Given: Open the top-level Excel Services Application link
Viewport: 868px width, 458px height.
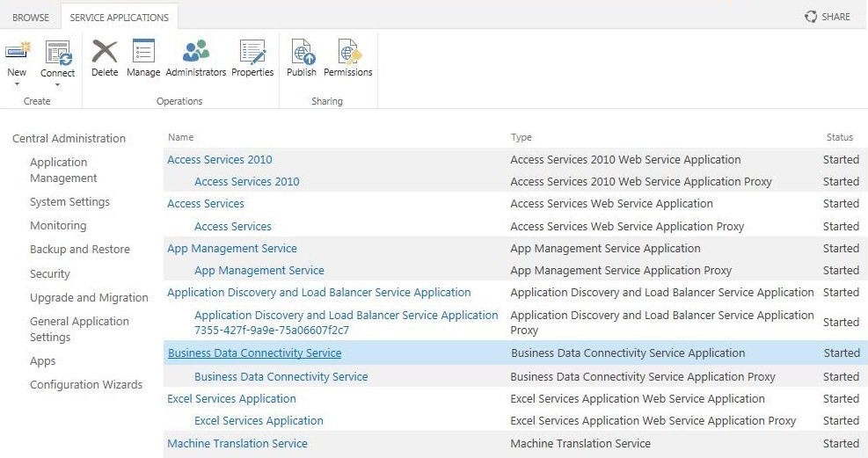Looking at the screenshot, I should [x=231, y=399].
